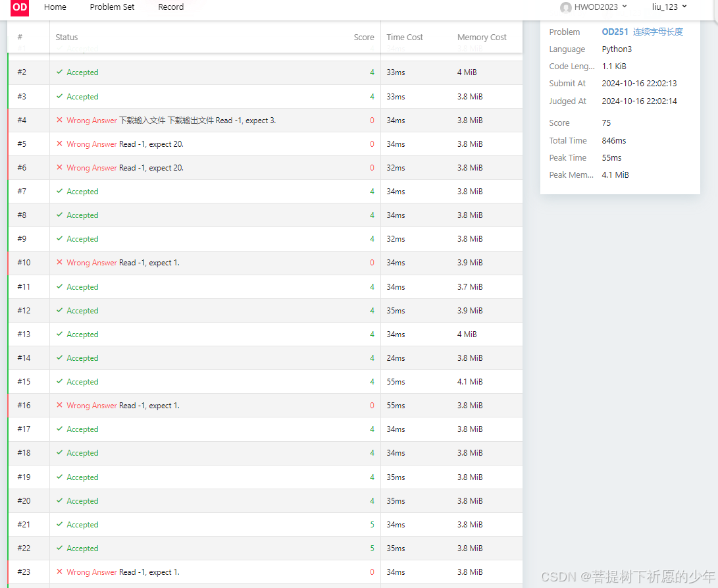Image resolution: width=718 pixels, height=588 pixels.
Task: Click the green check icon in row #8
Action: (59, 215)
